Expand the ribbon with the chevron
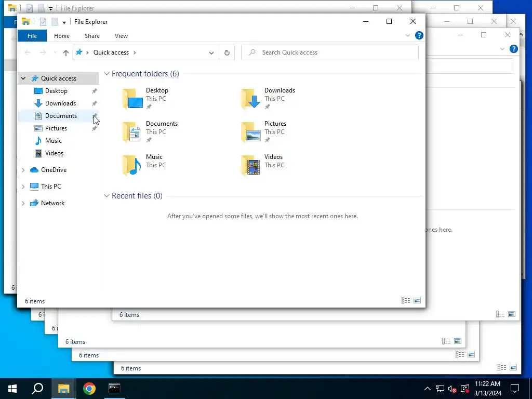This screenshot has height=399, width=532. tap(407, 35)
